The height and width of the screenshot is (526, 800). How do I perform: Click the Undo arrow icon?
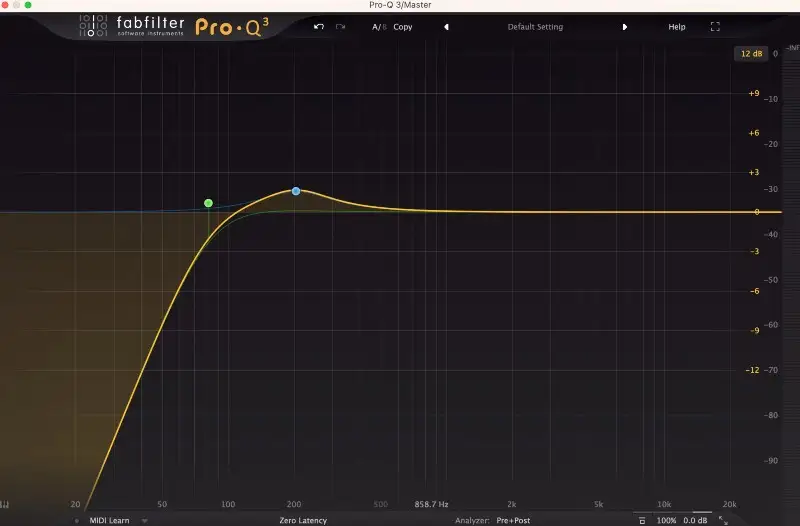tap(318, 27)
